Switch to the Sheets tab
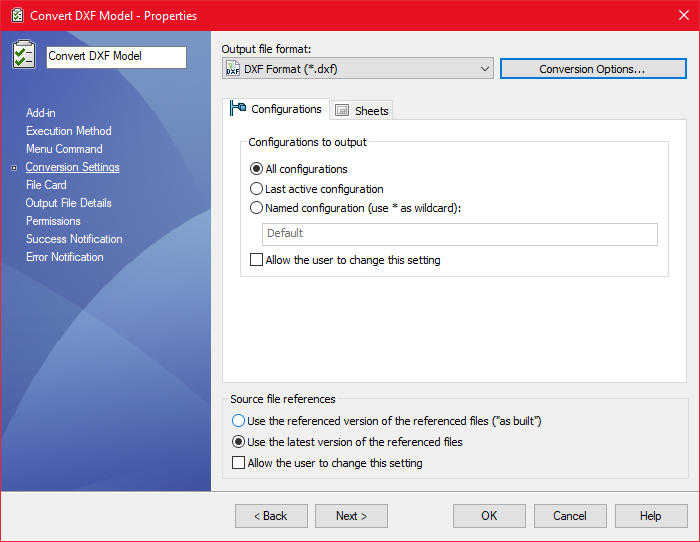This screenshot has height=542, width=700. pos(362,110)
